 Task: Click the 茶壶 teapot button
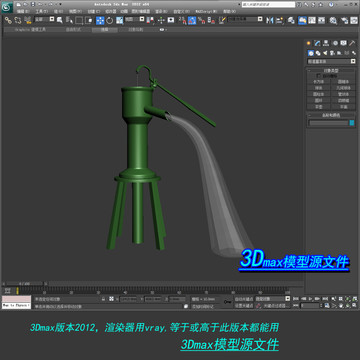(x=319, y=107)
